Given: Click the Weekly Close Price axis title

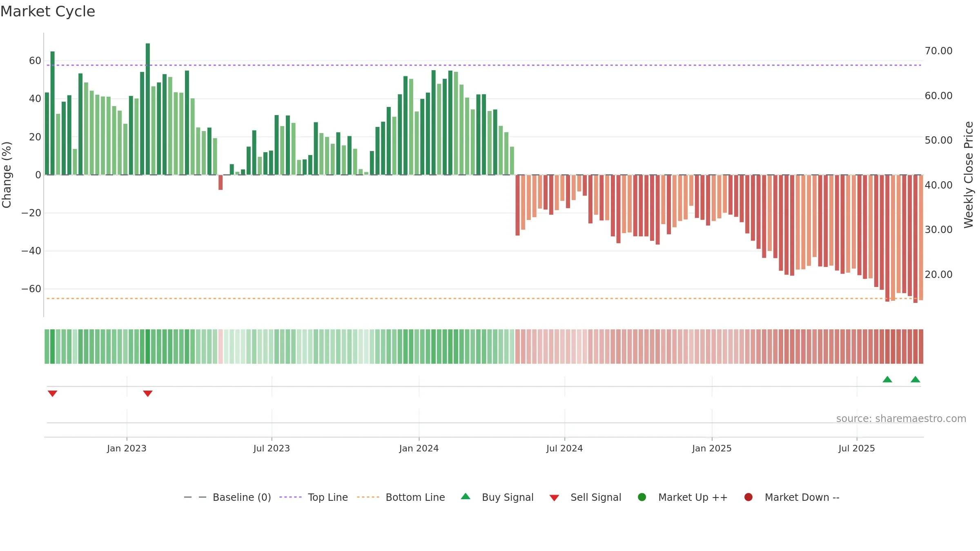Looking at the screenshot, I should pos(969,175).
